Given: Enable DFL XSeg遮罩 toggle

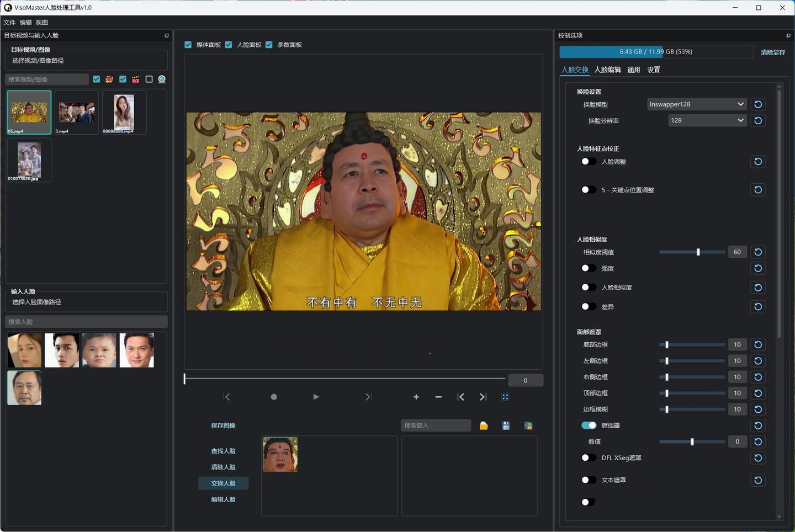Looking at the screenshot, I should (x=589, y=457).
